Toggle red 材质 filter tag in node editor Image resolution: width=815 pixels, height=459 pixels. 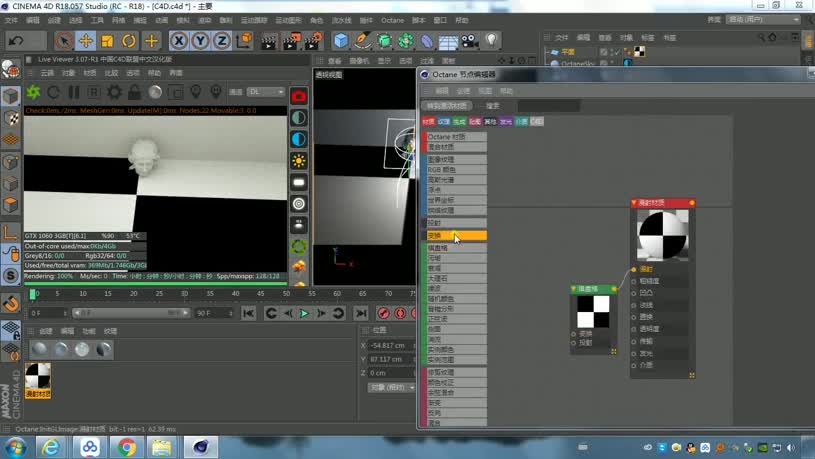[428, 122]
